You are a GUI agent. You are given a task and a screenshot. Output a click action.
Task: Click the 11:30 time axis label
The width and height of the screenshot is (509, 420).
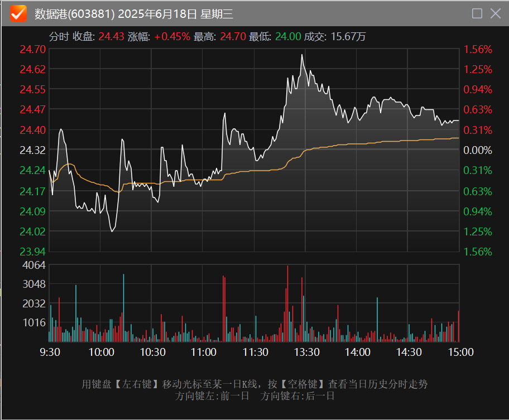(256, 352)
